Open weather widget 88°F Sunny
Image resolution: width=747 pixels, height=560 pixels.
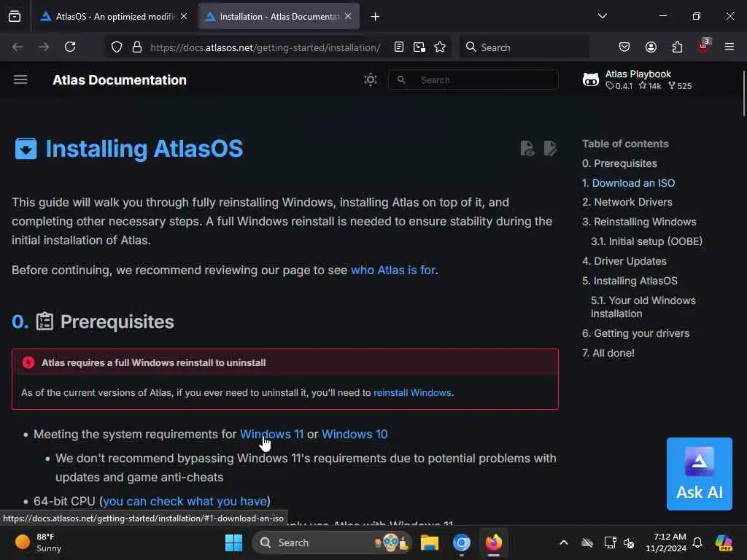[38, 542]
